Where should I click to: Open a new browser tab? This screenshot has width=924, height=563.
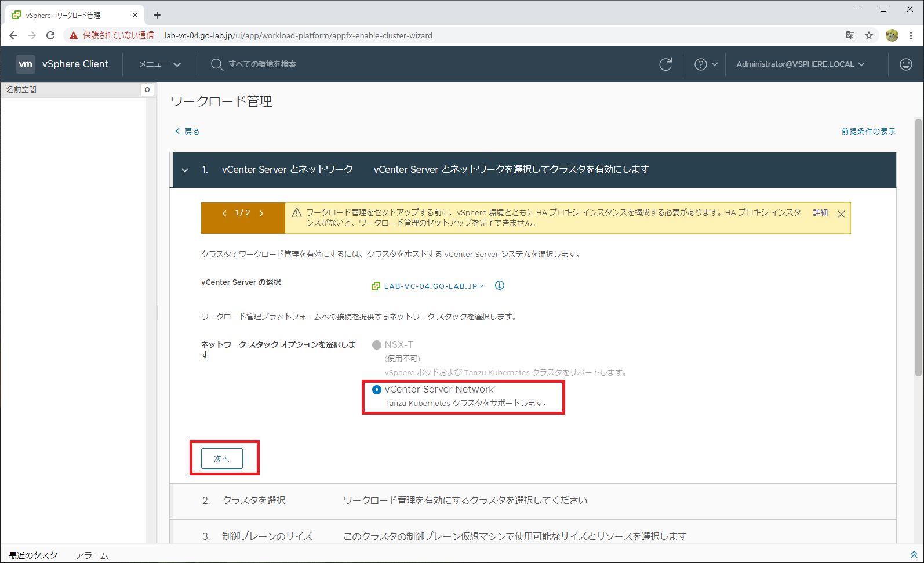pyautogui.click(x=157, y=15)
